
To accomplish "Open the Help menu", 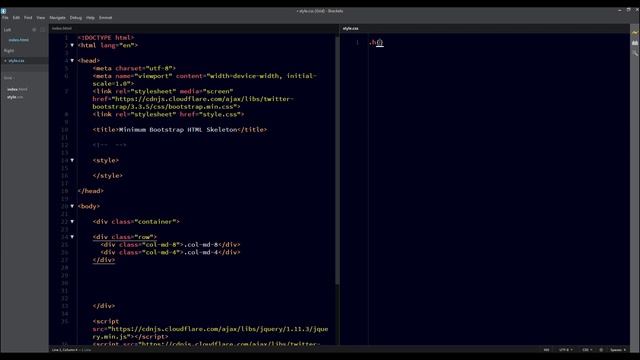I will pyautogui.click(x=90, y=18).
